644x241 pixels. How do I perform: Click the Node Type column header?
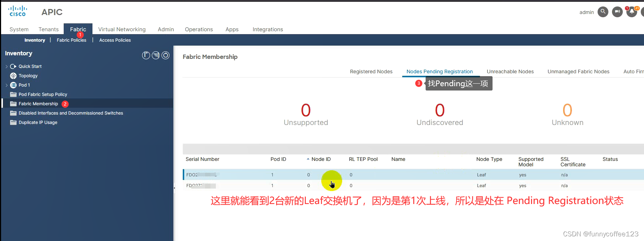click(489, 159)
